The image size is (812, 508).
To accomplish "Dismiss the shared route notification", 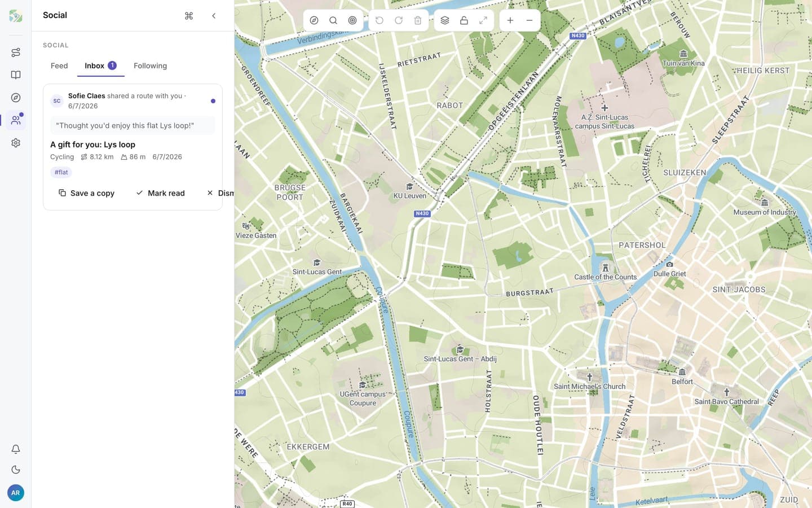I will click(x=220, y=193).
